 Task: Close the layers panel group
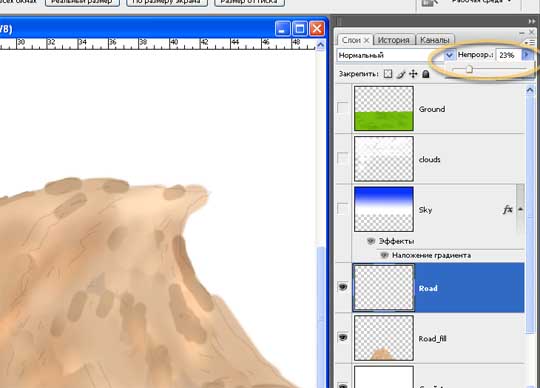click(x=531, y=33)
